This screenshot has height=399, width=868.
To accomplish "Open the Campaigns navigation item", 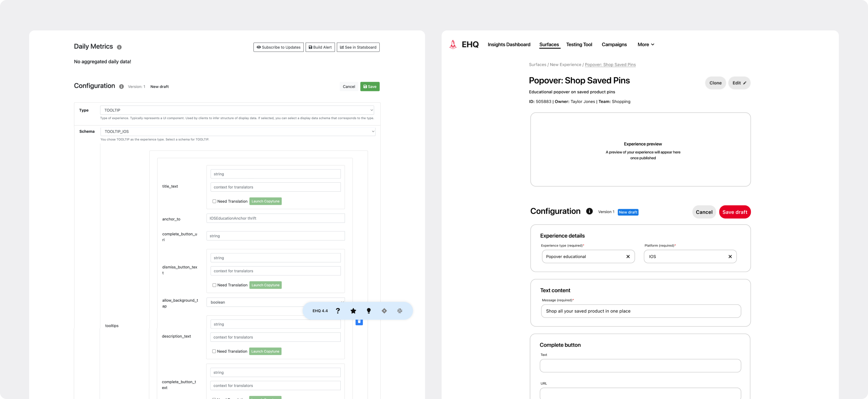I will (x=614, y=44).
